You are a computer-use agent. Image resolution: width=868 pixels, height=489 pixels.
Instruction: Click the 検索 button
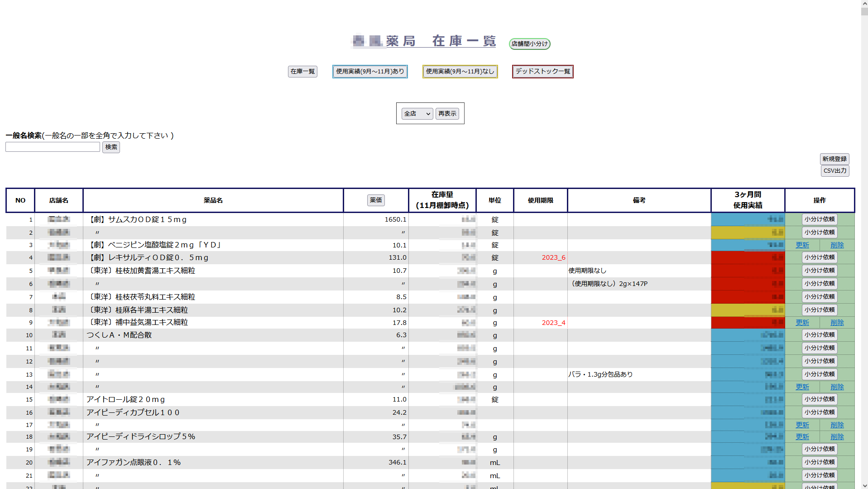[x=111, y=147]
